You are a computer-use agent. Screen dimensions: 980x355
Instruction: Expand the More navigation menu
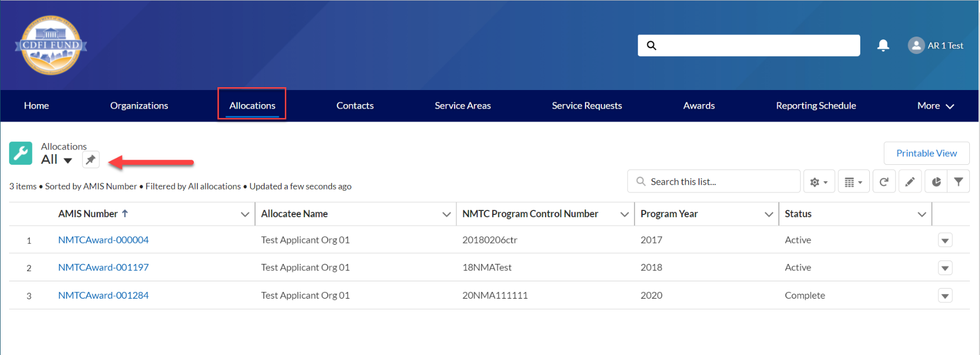(x=935, y=106)
